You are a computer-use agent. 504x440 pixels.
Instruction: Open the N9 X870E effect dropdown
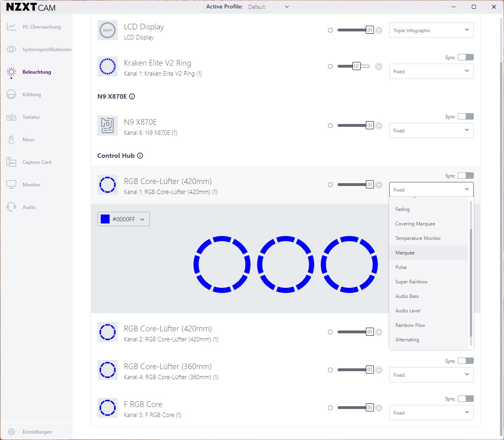tap(431, 130)
